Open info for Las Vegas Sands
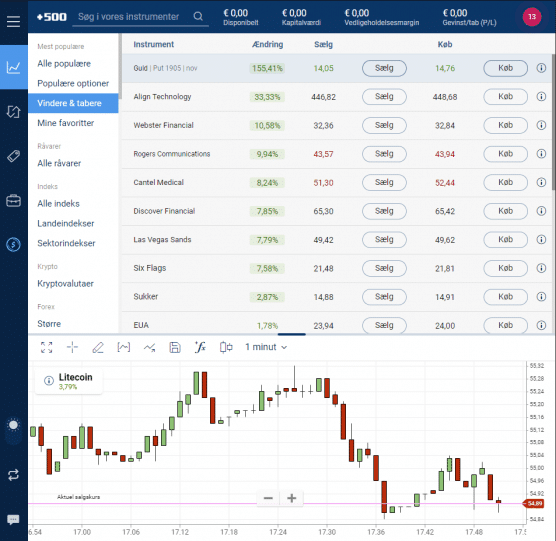The width and height of the screenshot is (556, 541). tap(541, 239)
